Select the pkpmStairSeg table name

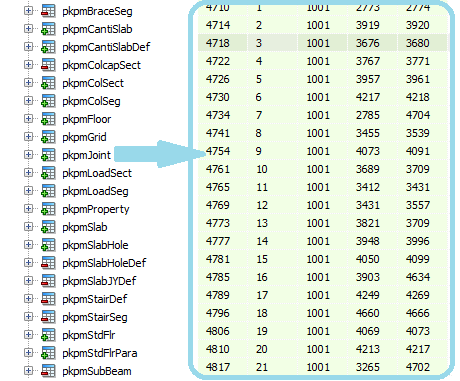[95, 317]
